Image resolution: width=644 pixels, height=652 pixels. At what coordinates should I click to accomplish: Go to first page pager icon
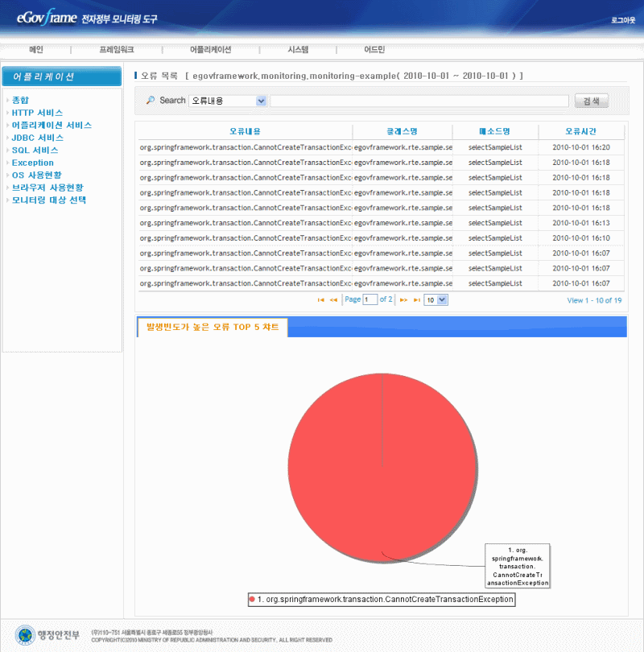click(321, 299)
